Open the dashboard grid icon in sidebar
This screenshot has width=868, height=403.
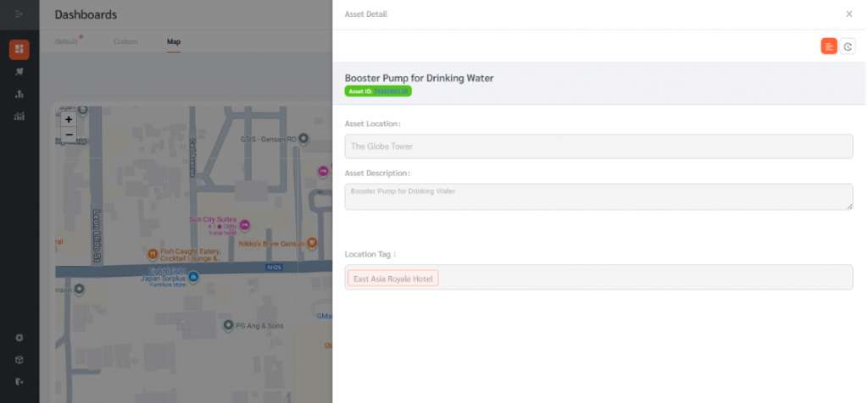point(19,50)
